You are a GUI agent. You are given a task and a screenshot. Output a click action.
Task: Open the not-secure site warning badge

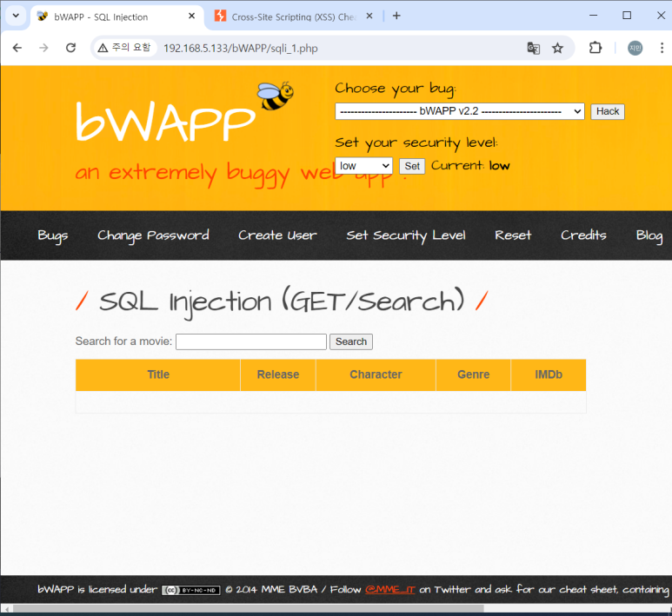pos(124,48)
